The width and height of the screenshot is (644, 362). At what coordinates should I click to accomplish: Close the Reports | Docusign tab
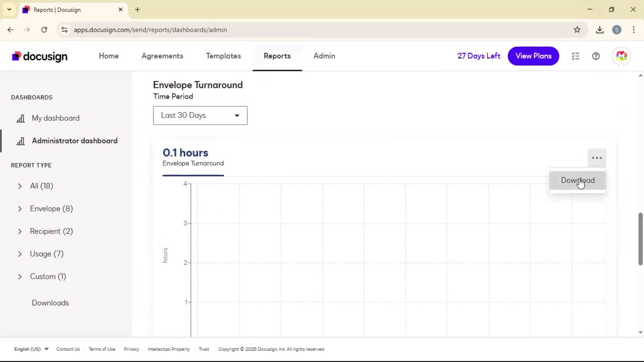[x=120, y=9]
